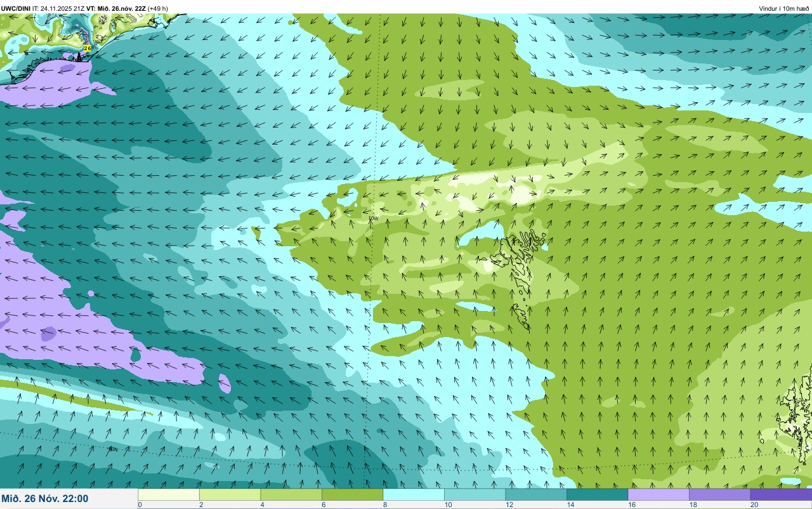
Task: Click the 8–10 light cyan legend swatch
Action: (414, 494)
